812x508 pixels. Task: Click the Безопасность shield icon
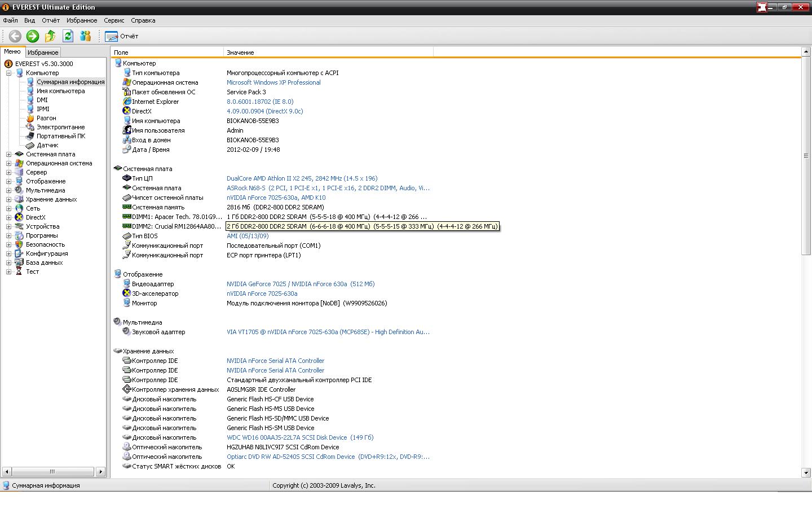[x=19, y=244]
